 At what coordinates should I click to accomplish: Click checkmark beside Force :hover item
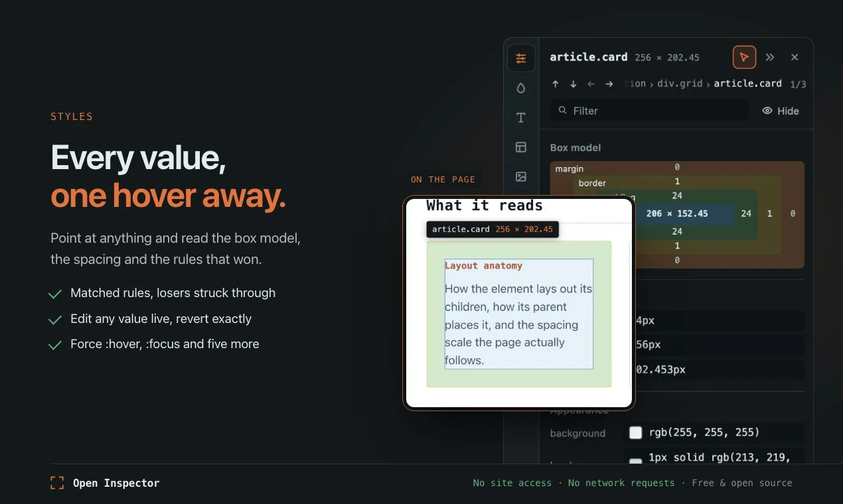(x=55, y=345)
